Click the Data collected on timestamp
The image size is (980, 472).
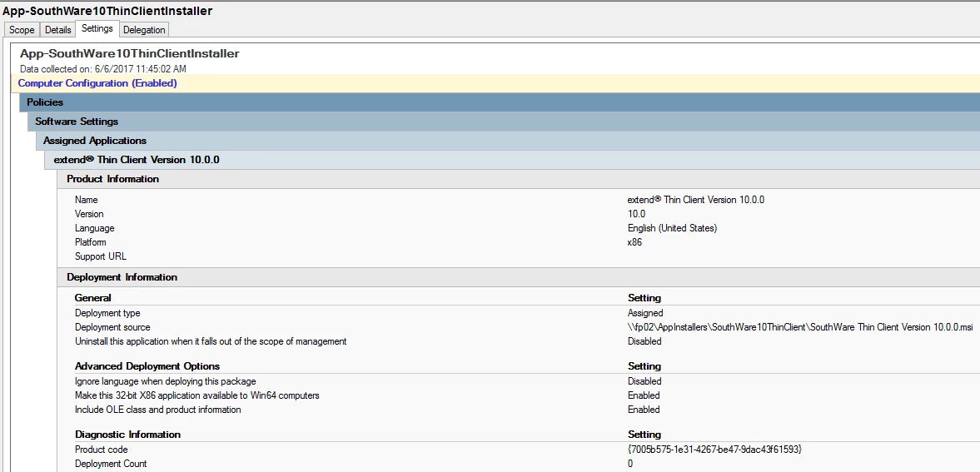tap(103, 69)
